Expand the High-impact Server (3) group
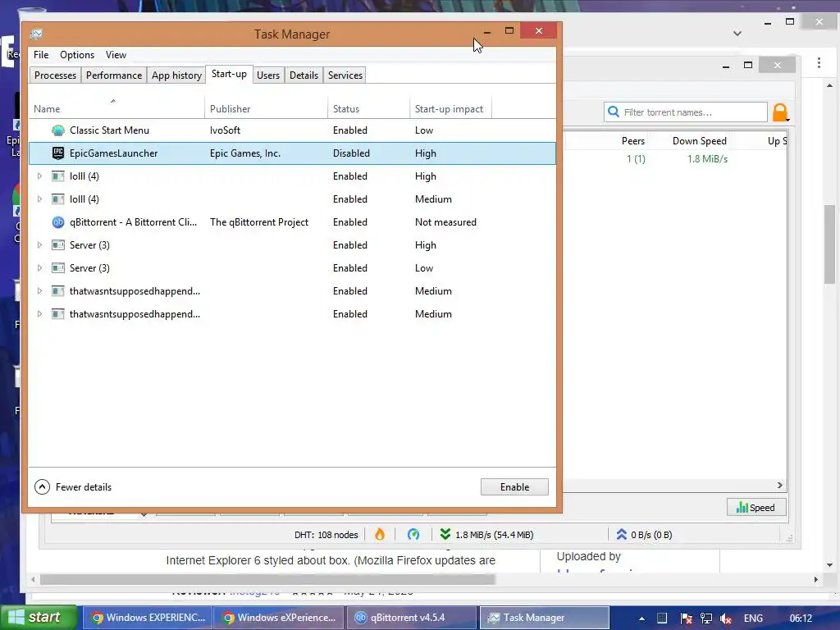The height and width of the screenshot is (630, 840). point(39,244)
